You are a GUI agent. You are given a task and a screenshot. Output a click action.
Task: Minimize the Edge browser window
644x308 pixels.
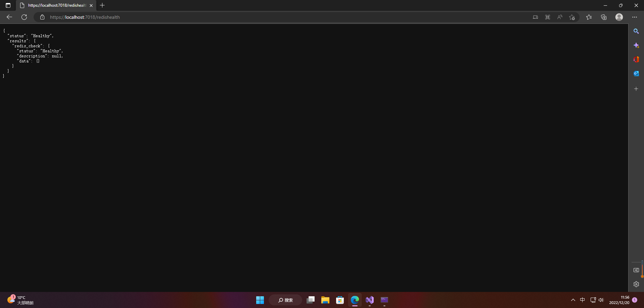pos(605,5)
